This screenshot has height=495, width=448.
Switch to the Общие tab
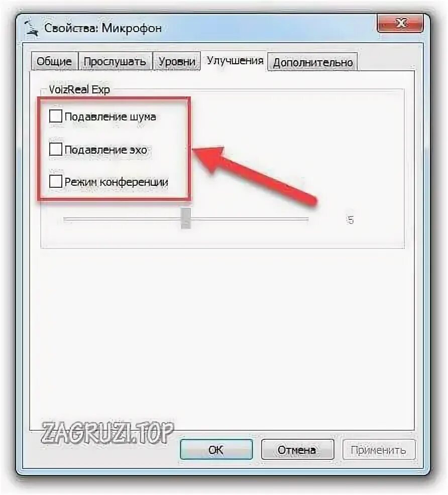click(54, 61)
